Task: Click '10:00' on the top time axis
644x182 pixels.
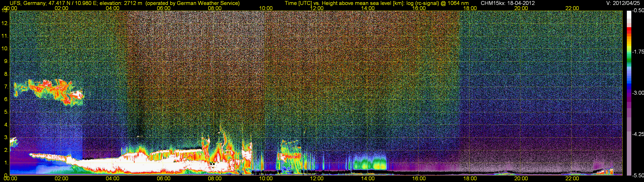Action: point(266,8)
